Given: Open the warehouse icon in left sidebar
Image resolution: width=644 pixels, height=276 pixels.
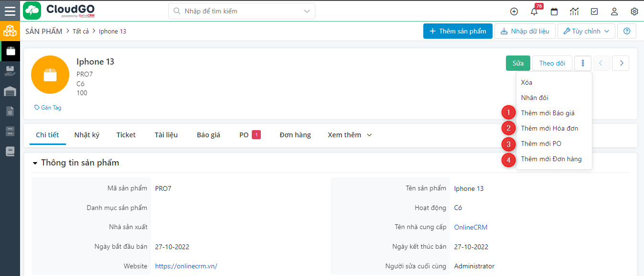Looking at the screenshot, I should coord(10,91).
